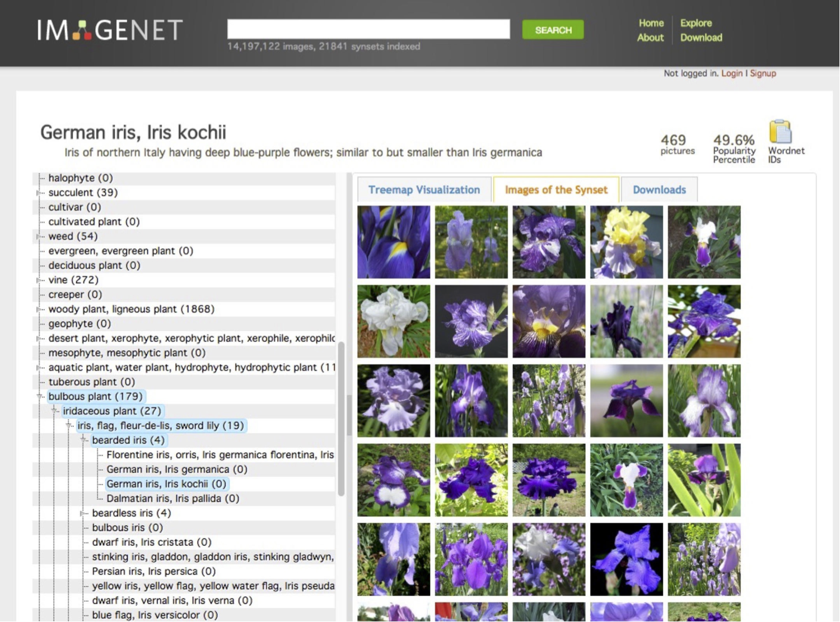
Task: Collapse the bulbous plant (179) node
Action: (40, 397)
